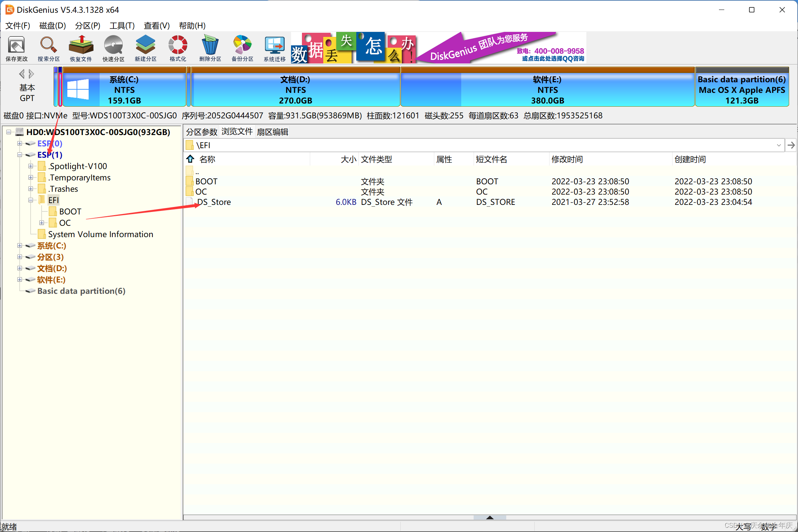This screenshot has height=532, width=798.
Task: Click the Quick Partition (快速分区) disk icon
Action: point(113,49)
